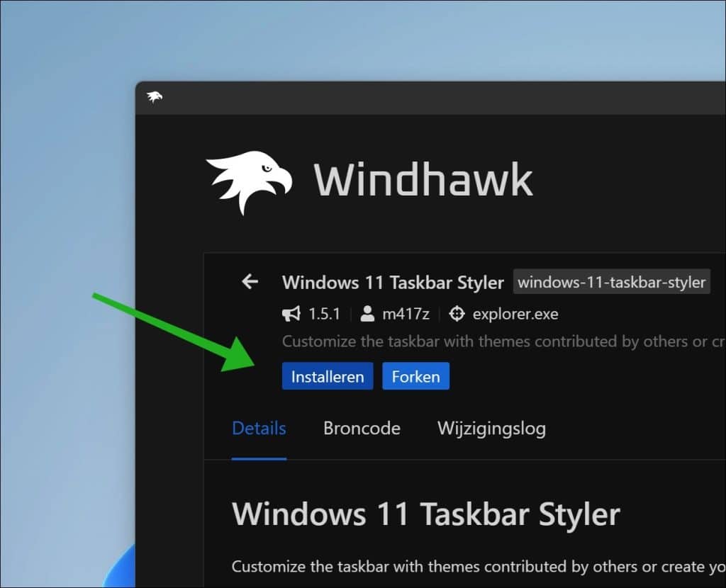Click the back arrow next to mod title
Viewport: 726px width, 588px height.
tap(250, 282)
